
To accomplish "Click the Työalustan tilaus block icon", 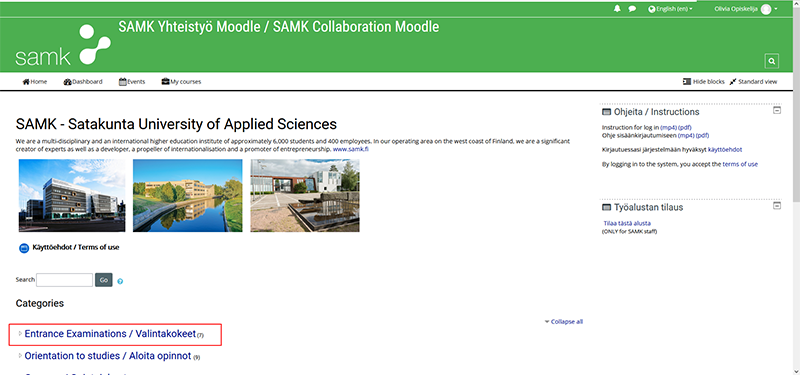I will (606, 208).
